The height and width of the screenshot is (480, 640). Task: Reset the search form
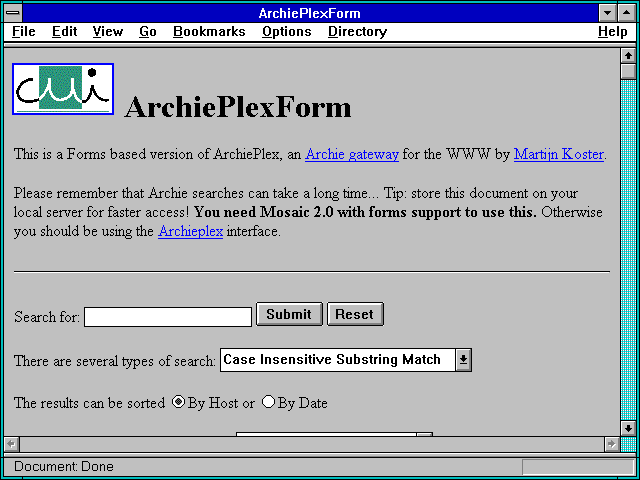pyautogui.click(x=355, y=314)
